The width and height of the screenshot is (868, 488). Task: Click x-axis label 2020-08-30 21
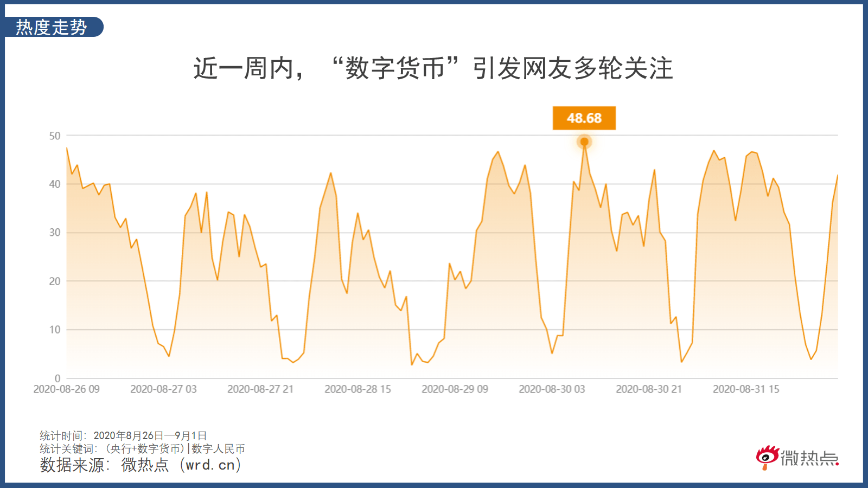click(x=649, y=389)
